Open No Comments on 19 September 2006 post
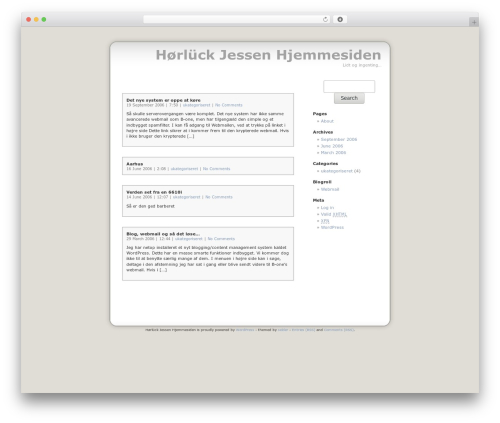Image resolution: width=500 pixels, height=423 pixels. tap(229, 105)
